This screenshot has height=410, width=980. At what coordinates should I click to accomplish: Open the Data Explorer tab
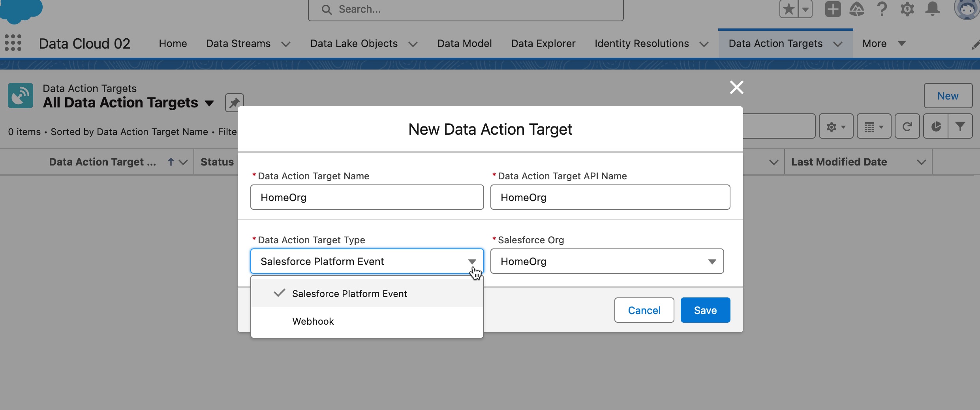(543, 43)
